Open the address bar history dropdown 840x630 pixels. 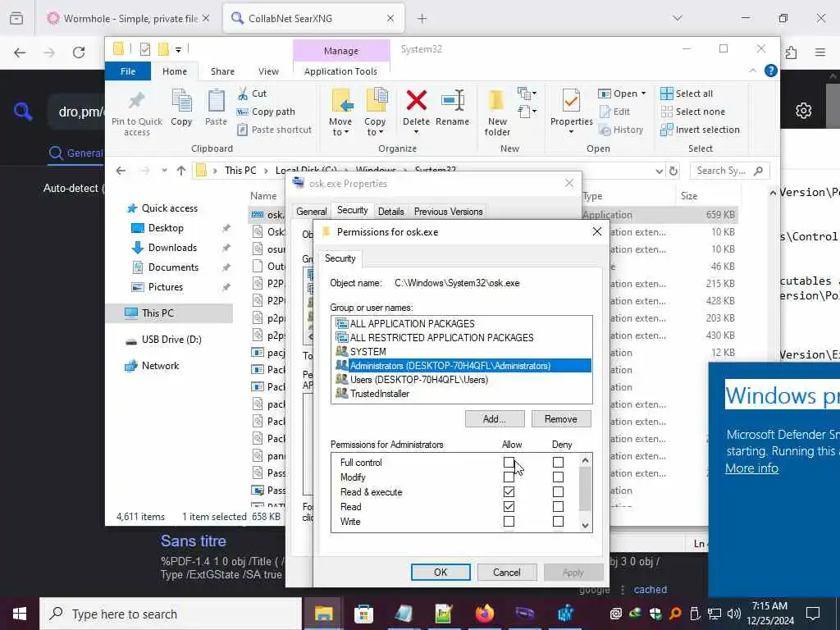click(x=659, y=171)
